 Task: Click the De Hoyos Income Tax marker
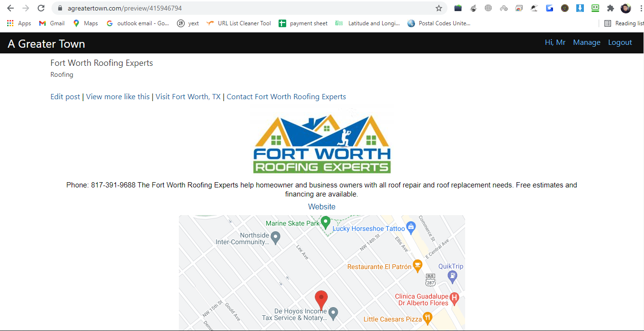(333, 313)
